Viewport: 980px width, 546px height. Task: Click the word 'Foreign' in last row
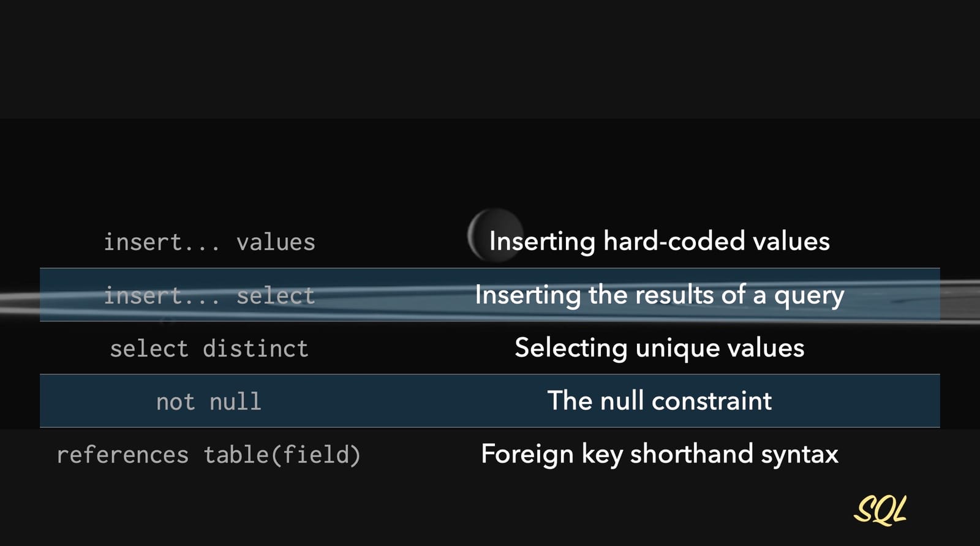click(x=527, y=454)
